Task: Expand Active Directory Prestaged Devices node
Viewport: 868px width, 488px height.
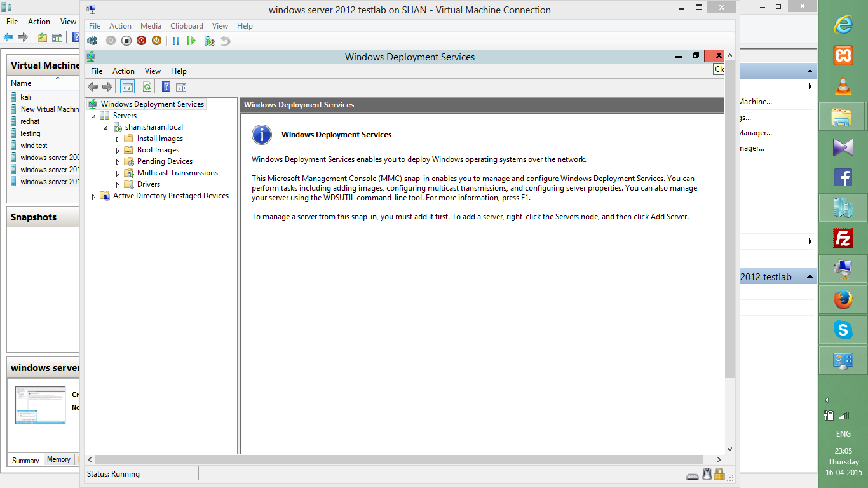Action: (x=94, y=196)
